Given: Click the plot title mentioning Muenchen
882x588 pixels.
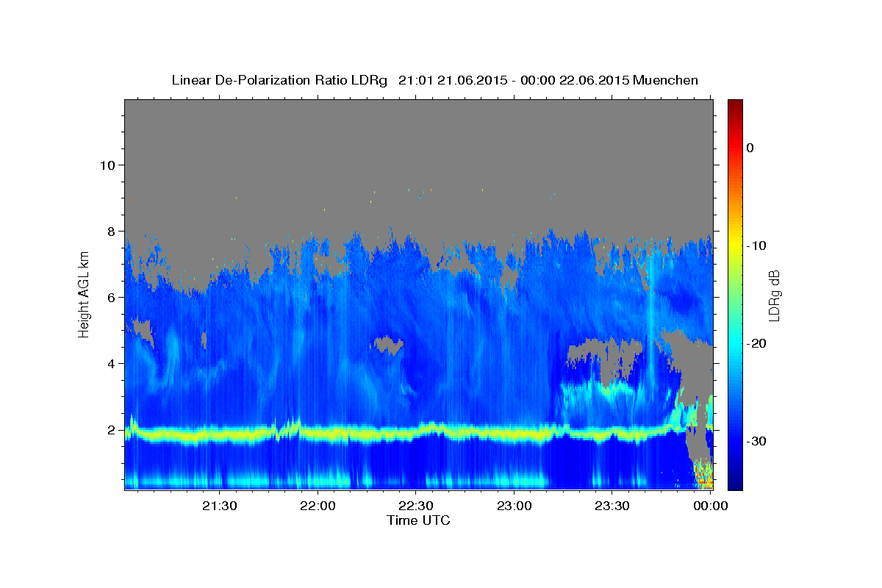Looking at the screenshot, I should [434, 80].
